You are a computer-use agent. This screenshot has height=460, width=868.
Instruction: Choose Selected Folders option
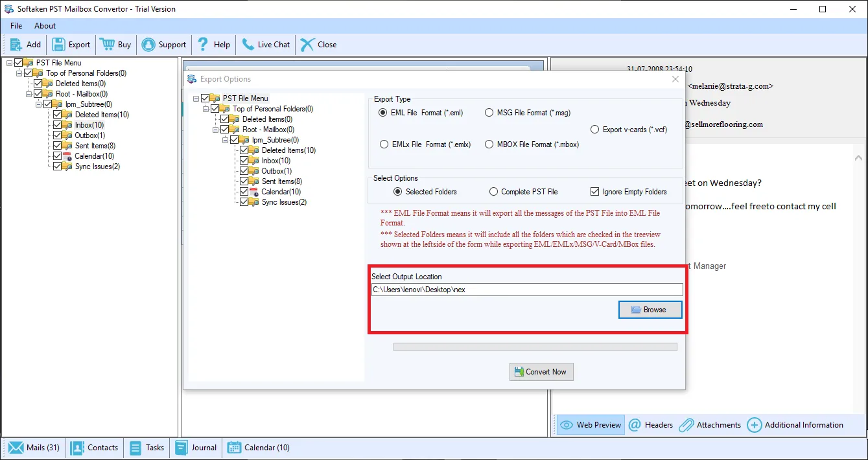(x=398, y=192)
